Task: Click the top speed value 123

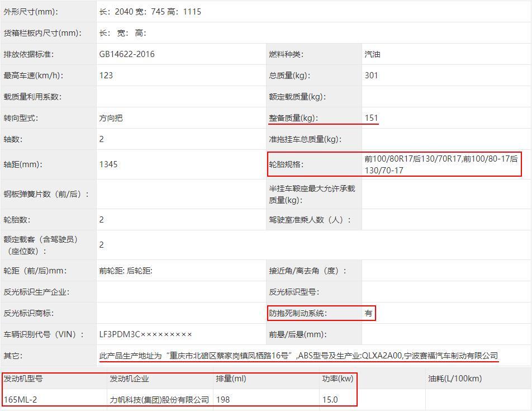Action: point(106,75)
